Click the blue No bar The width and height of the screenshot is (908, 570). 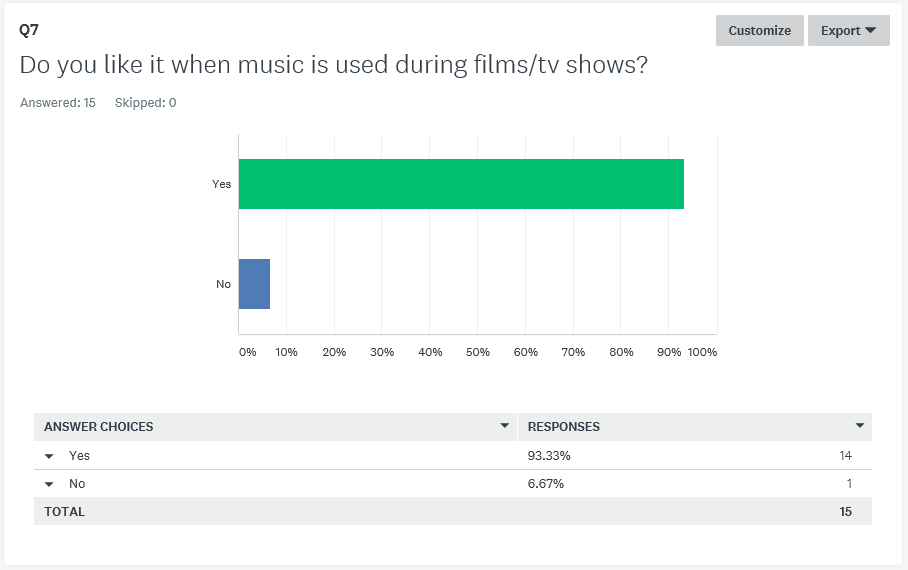[254, 284]
